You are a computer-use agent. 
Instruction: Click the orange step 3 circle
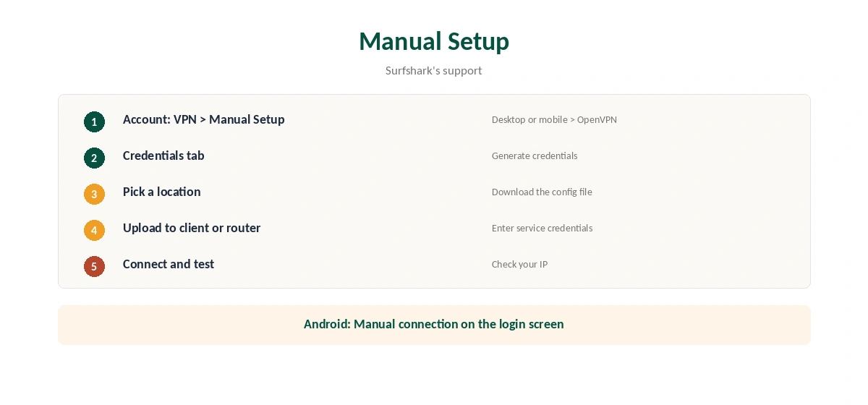point(94,194)
